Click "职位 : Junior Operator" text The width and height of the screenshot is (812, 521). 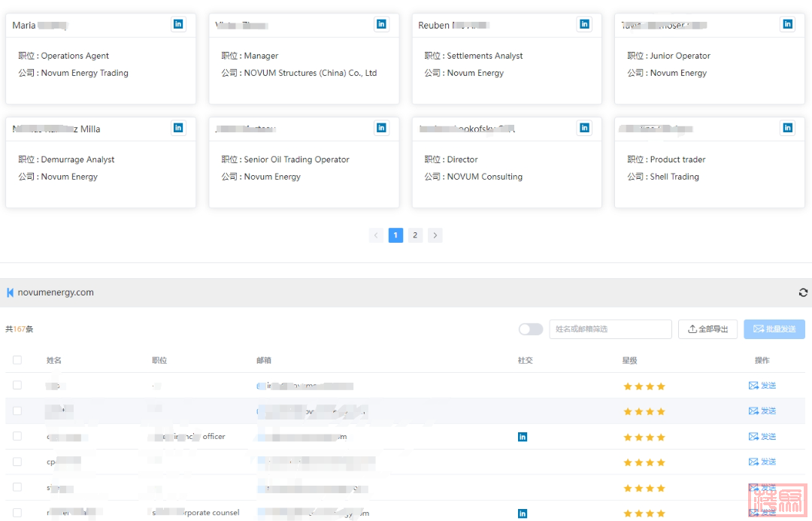pos(669,56)
